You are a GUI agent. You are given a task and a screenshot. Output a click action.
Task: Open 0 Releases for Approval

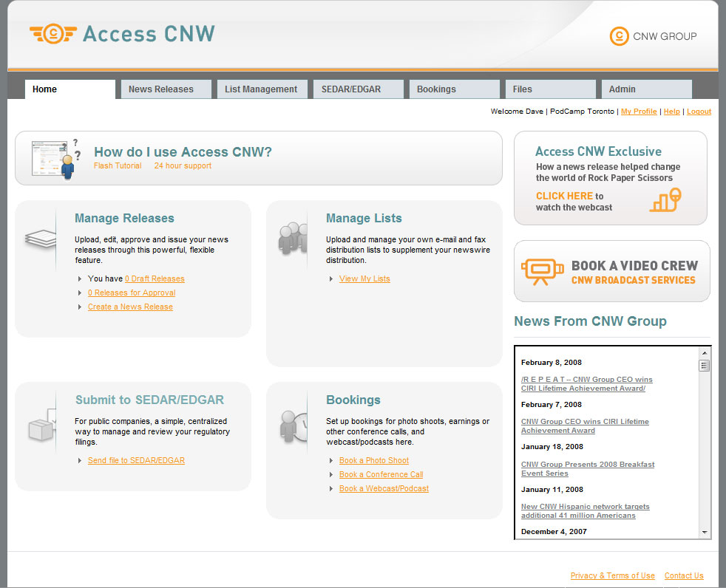coord(132,293)
